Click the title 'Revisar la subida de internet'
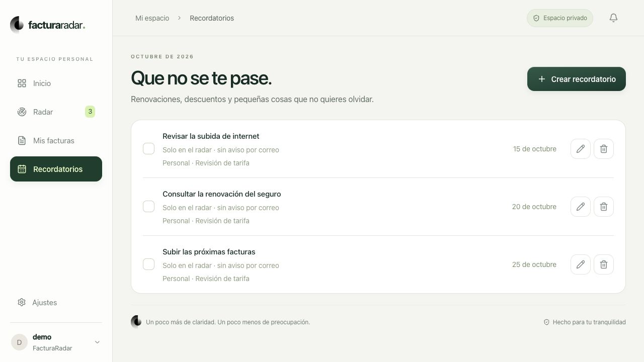 tap(211, 136)
